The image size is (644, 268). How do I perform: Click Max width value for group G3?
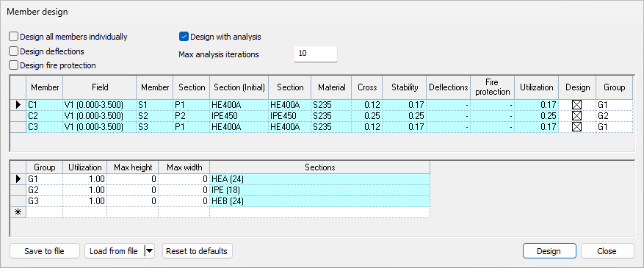point(184,201)
